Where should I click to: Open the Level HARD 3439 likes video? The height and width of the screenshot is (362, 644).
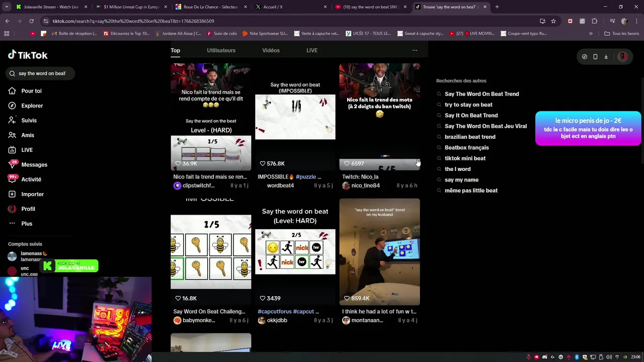click(295, 251)
